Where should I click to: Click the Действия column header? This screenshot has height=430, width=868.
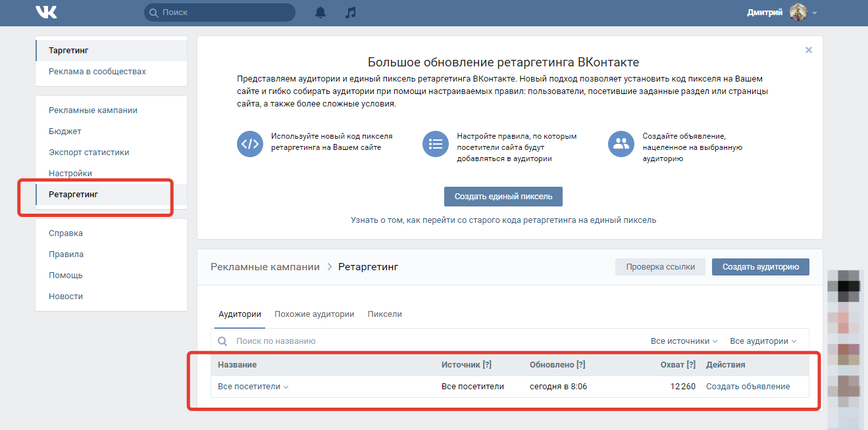click(725, 365)
